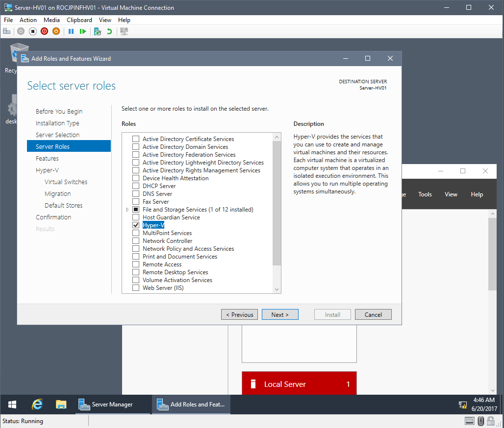The height and width of the screenshot is (428, 504).
Task: Click the Local Server tile icon
Action: 253,384
